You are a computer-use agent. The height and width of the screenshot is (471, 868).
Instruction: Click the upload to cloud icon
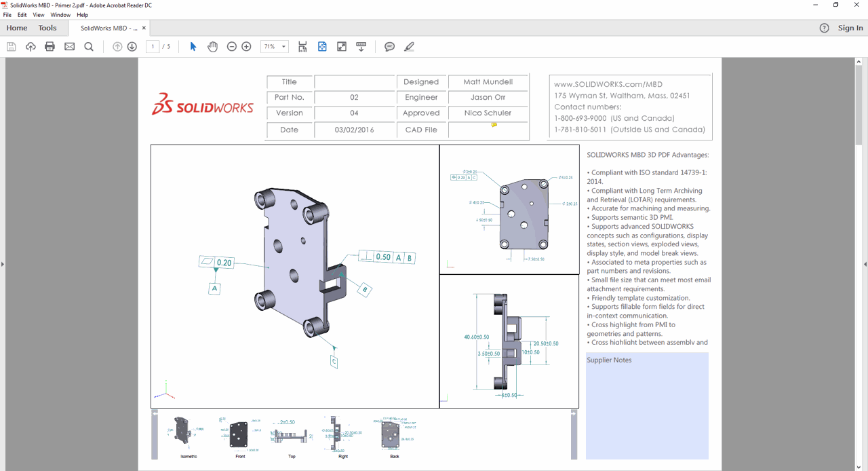pos(31,47)
